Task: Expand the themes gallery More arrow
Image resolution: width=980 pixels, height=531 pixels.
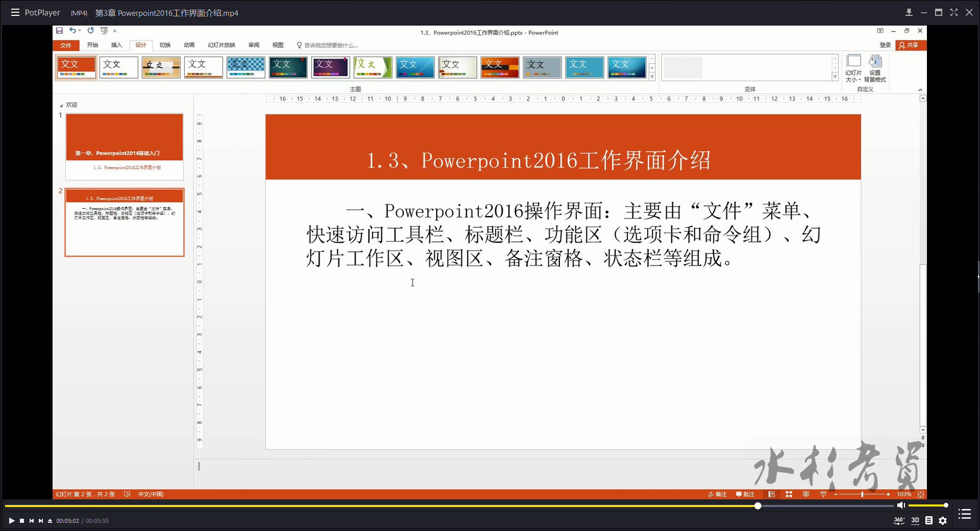Action: 652,77
